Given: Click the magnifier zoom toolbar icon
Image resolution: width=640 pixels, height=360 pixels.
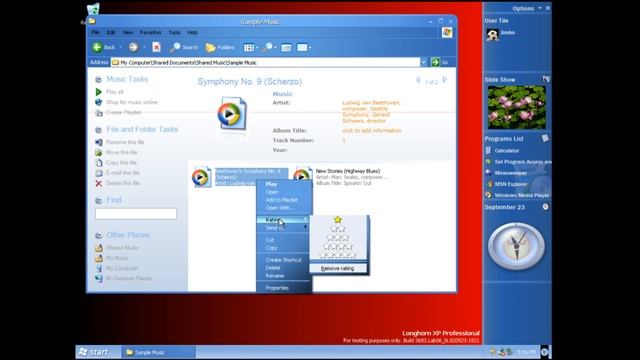Looking at the screenshot, I should [x=267, y=48].
